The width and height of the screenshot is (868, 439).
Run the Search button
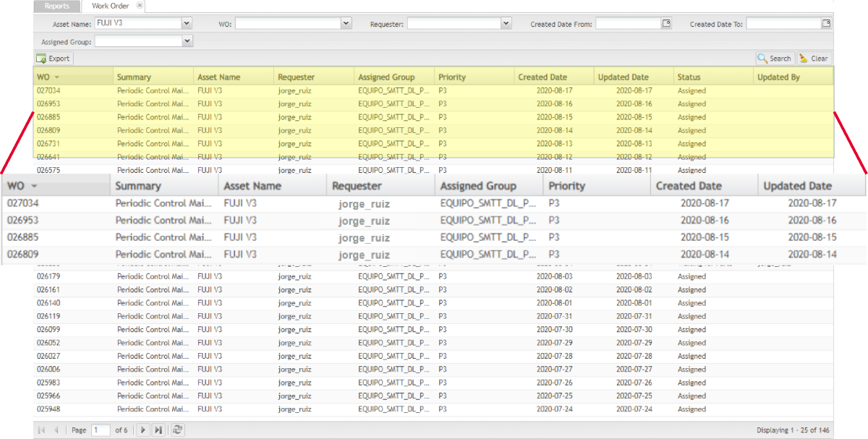(775, 59)
